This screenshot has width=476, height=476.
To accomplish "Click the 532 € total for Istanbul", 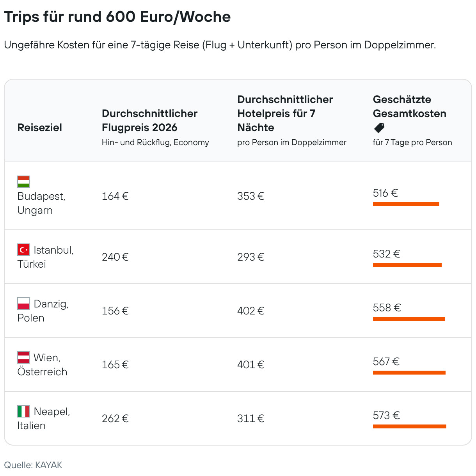I will 387,254.
